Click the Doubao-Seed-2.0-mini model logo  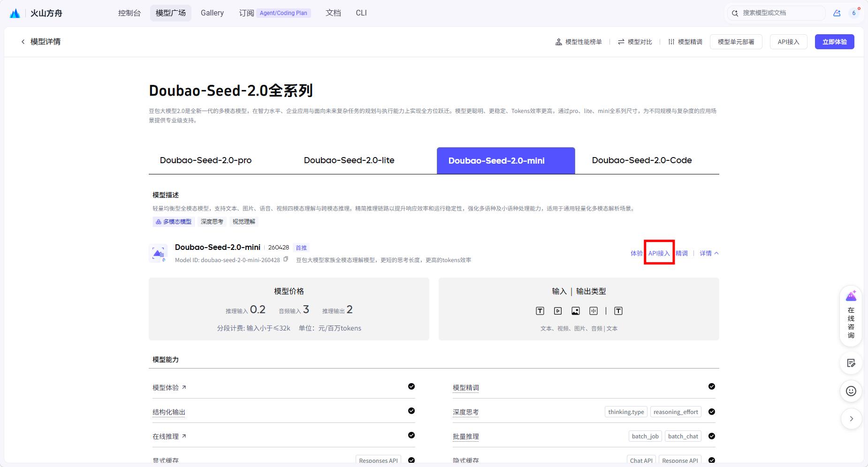click(x=158, y=253)
